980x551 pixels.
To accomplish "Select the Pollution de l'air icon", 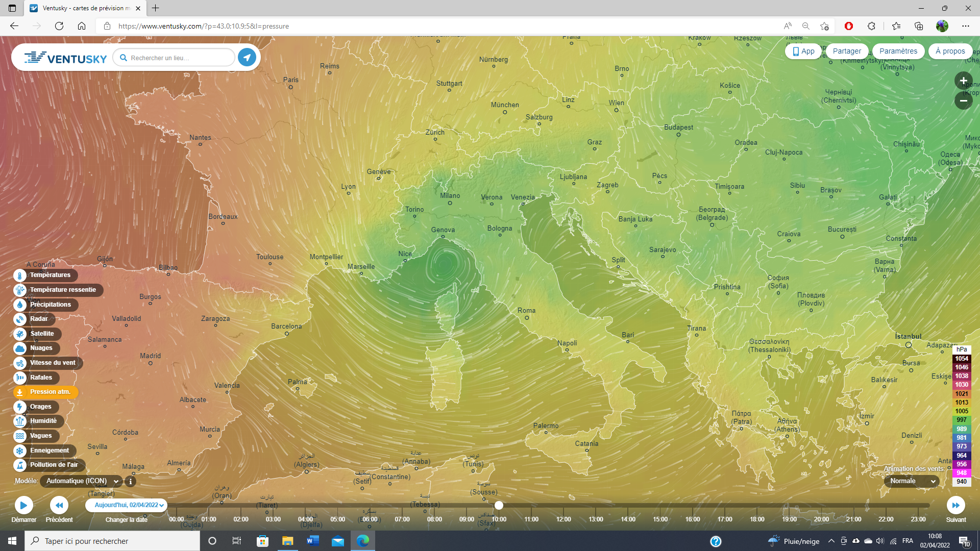I will (x=19, y=465).
